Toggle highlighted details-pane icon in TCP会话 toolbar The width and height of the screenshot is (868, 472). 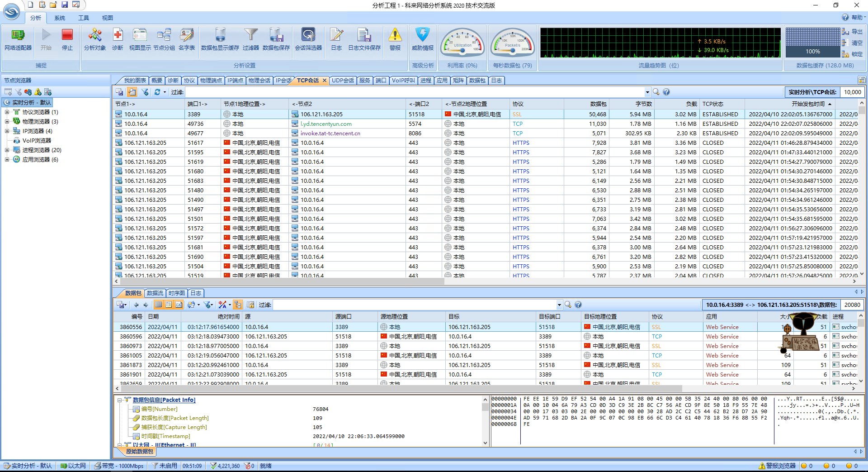(x=132, y=92)
